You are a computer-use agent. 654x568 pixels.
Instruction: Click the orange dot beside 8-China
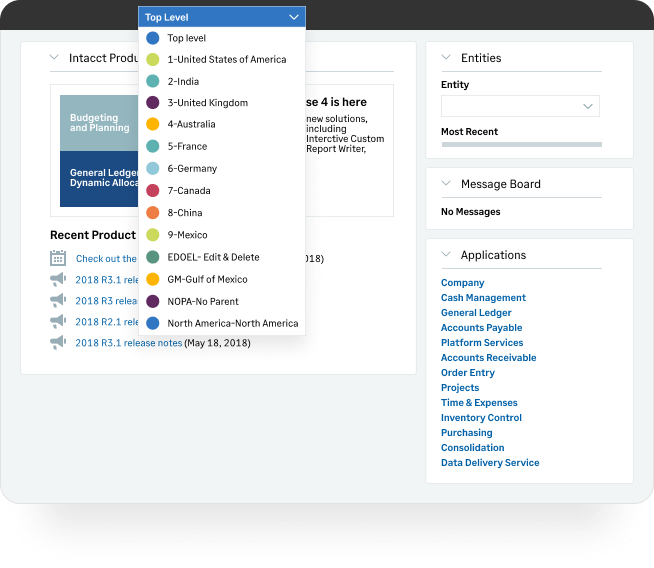tap(152, 213)
